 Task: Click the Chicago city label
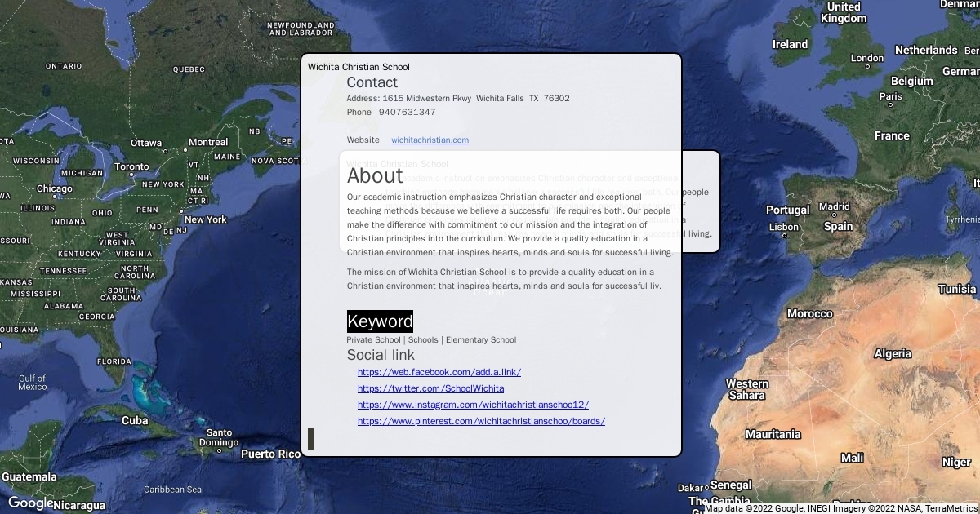54,189
